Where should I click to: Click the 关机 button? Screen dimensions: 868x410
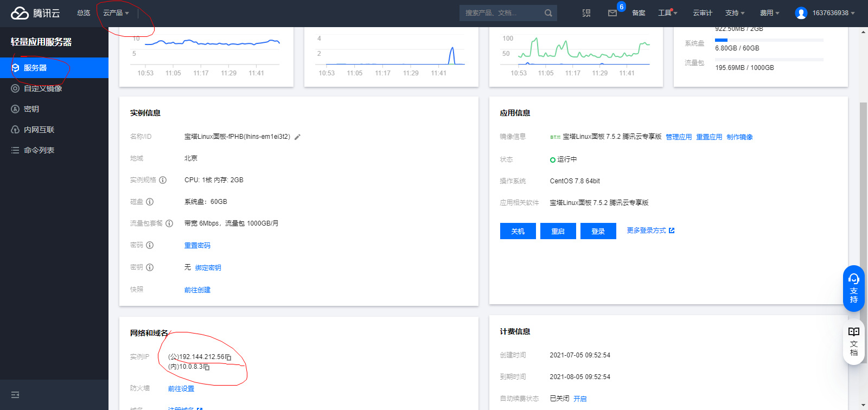click(518, 231)
